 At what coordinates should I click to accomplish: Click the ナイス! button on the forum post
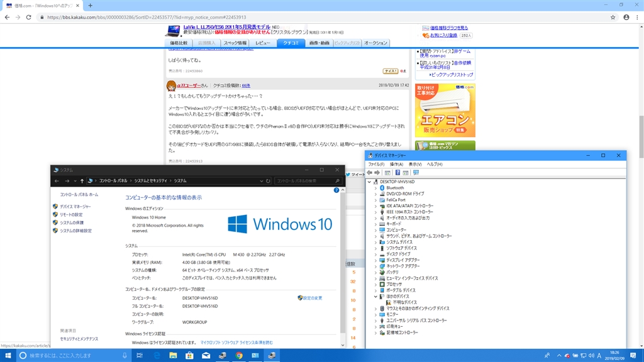(x=390, y=71)
